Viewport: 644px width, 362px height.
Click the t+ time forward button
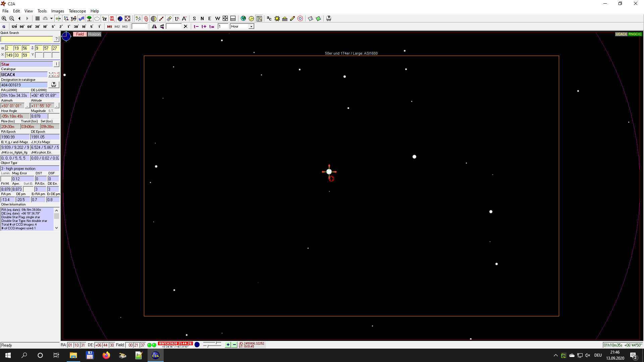tap(204, 26)
